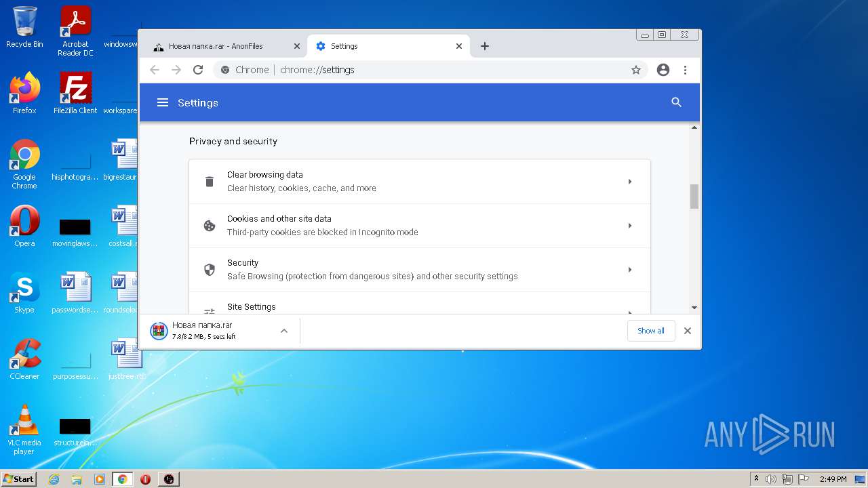The width and height of the screenshot is (868, 488).
Task: Open Windows Explorer folder in taskbar
Action: pyautogui.click(x=77, y=479)
